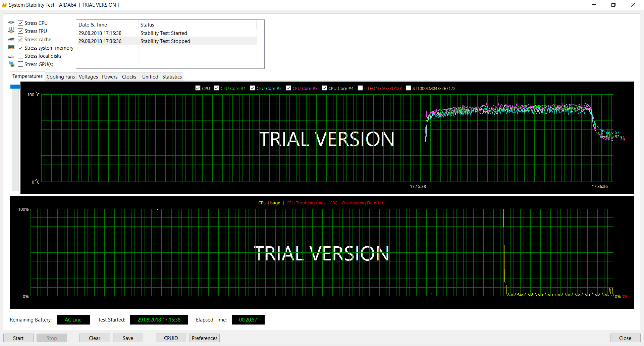Open the Powers tab

point(110,77)
